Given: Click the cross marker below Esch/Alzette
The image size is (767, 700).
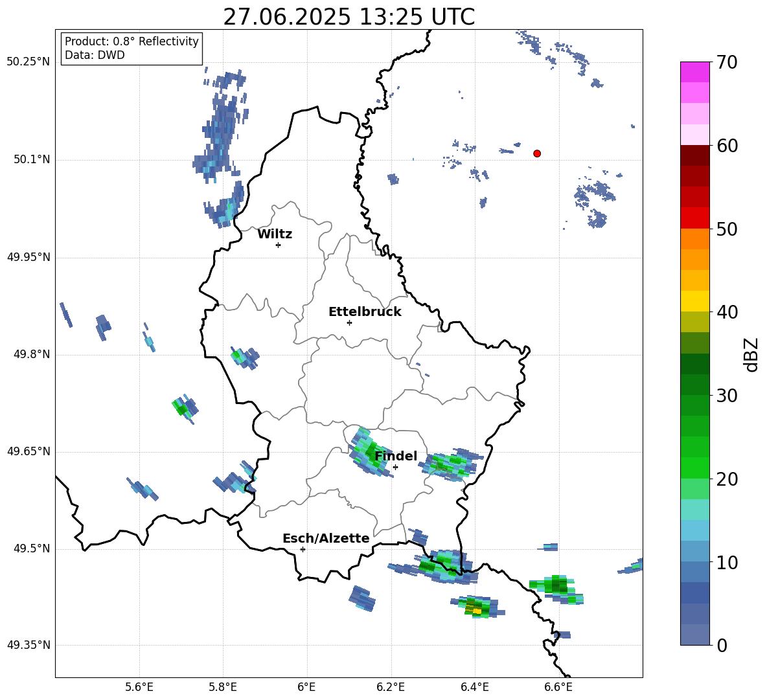Looking at the screenshot, I should coord(303,549).
